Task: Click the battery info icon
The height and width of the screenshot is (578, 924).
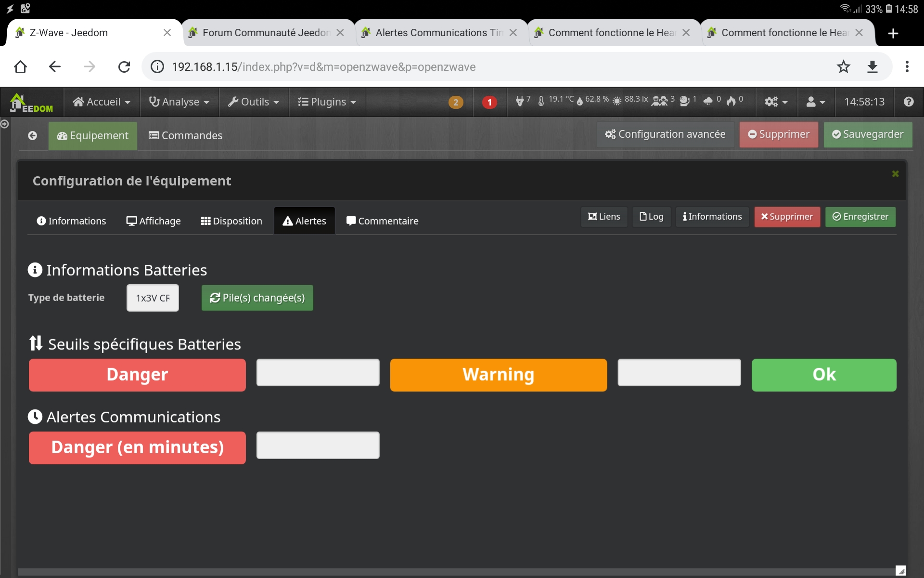Action: click(35, 269)
